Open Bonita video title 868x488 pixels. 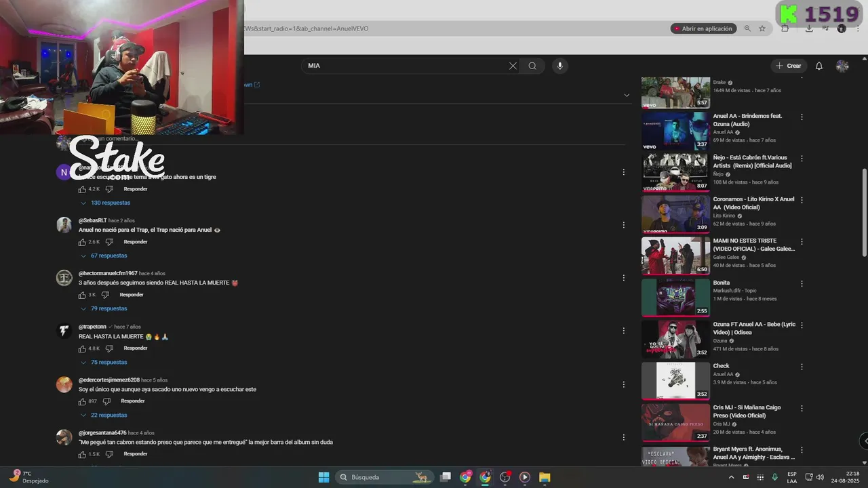[x=722, y=283]
